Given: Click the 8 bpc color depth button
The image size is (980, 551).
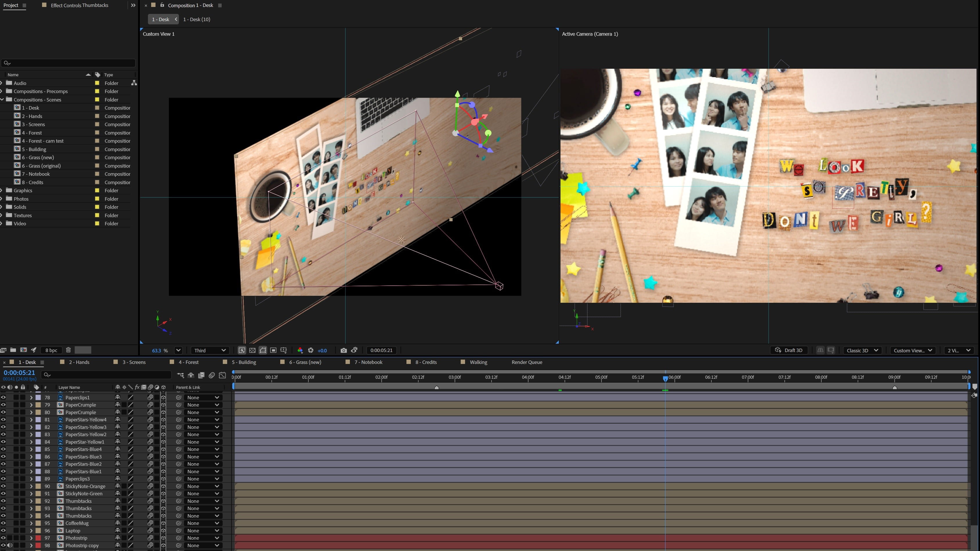Looking at the screenshot, I should click(x=51, y=350).
